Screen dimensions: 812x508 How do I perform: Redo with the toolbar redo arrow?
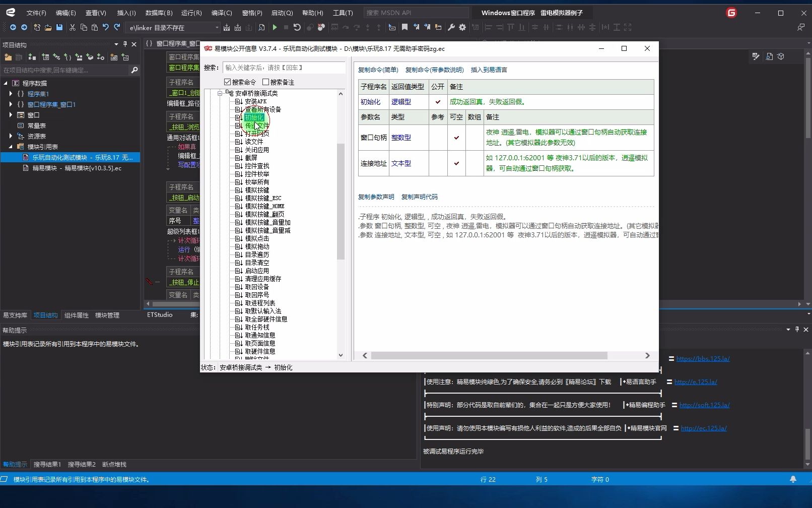pos(117,27)
